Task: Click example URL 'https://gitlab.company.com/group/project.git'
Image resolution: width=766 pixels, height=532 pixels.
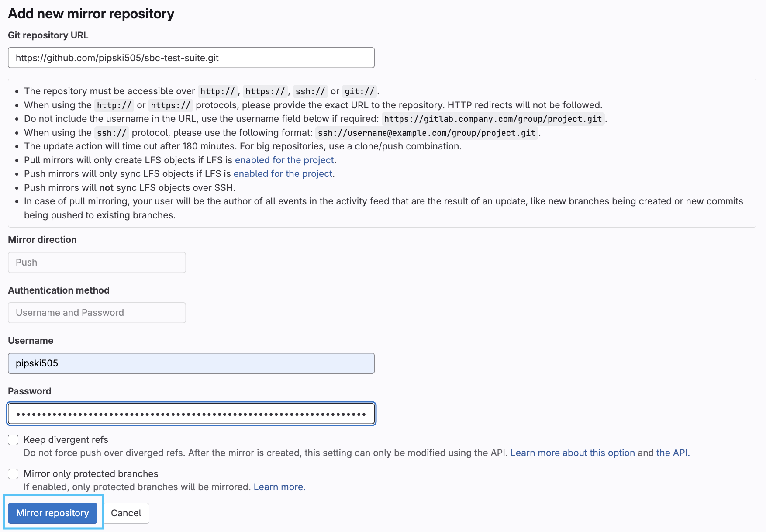Action: click(x=493, y=119)
